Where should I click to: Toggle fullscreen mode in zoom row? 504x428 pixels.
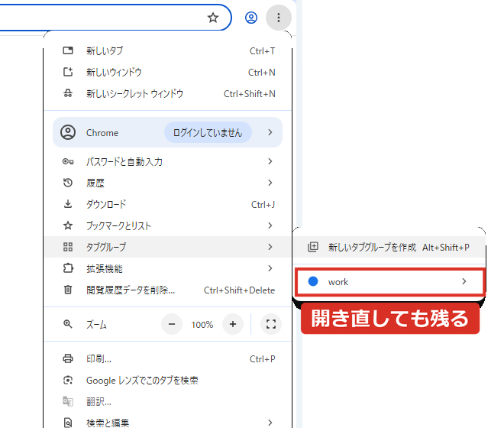271,324
